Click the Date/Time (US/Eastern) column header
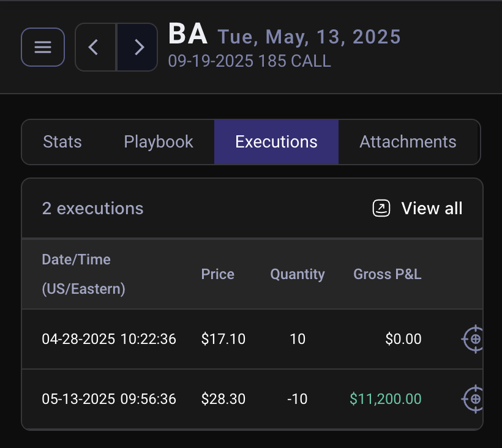The height and width of the screenshot is (448, 502). coord(83,274)
